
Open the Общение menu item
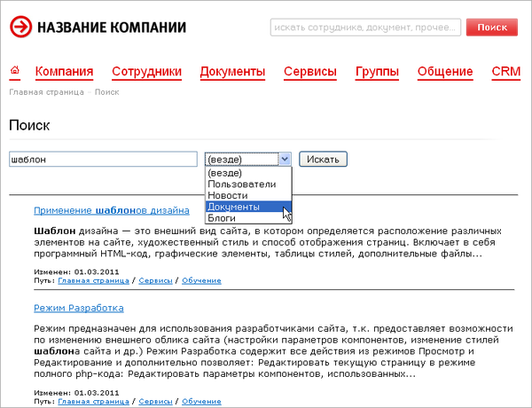(445, 72)
